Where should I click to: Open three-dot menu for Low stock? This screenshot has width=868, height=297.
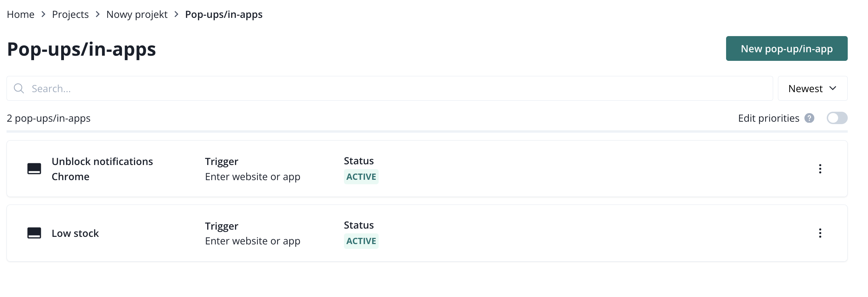click(x=820, y=233)
